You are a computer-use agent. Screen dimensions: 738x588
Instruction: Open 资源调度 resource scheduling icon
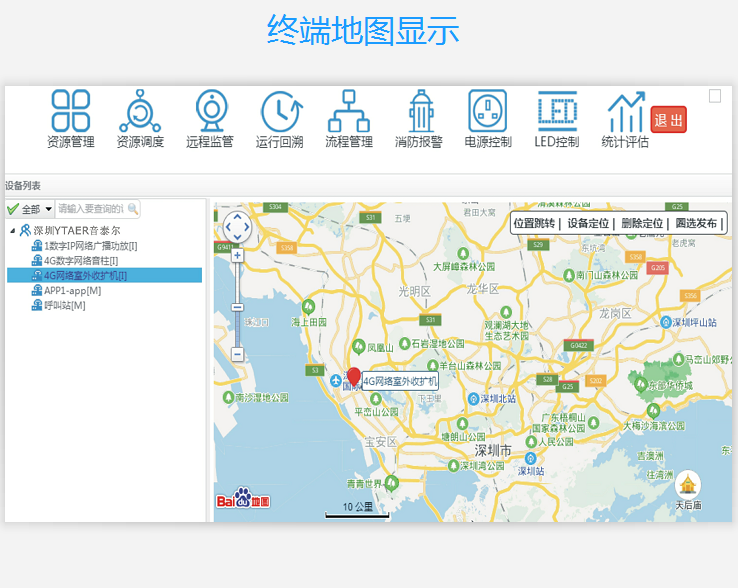point(140,118)
